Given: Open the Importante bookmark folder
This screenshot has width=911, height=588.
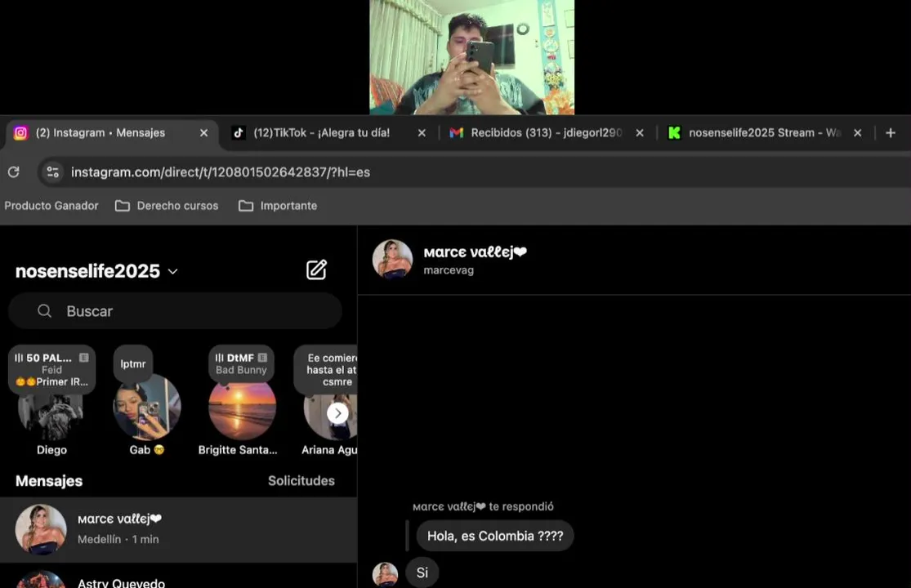Looking at the screenshot, I should [278, 206].
